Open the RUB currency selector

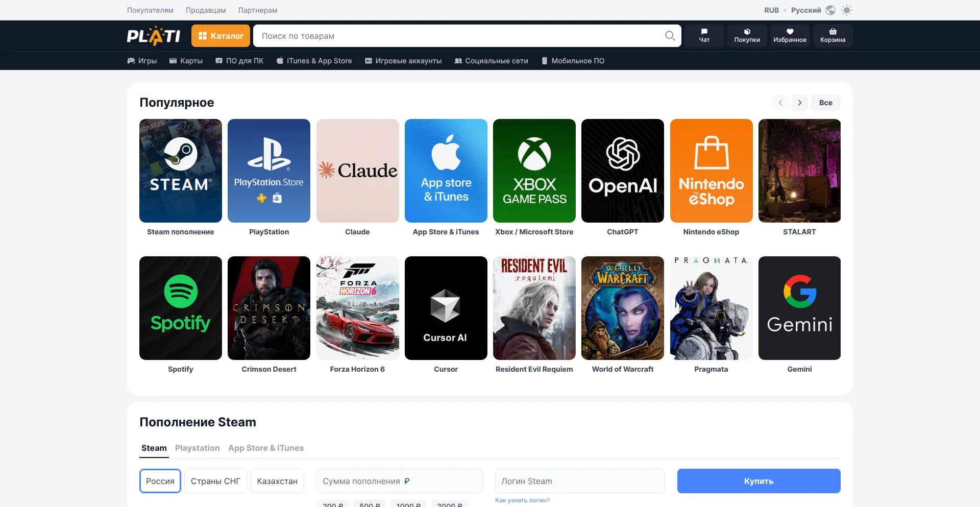(771, 10)
